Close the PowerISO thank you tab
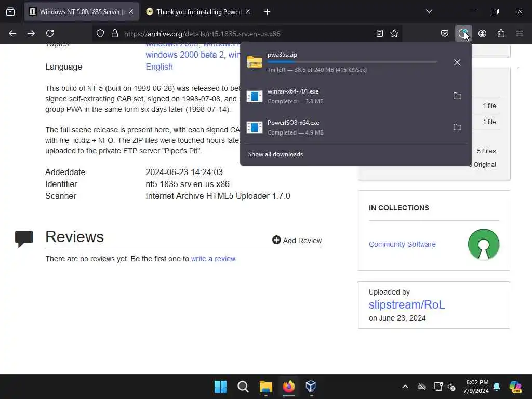This screenshot has height=399, width=532. tap(248, 12)
